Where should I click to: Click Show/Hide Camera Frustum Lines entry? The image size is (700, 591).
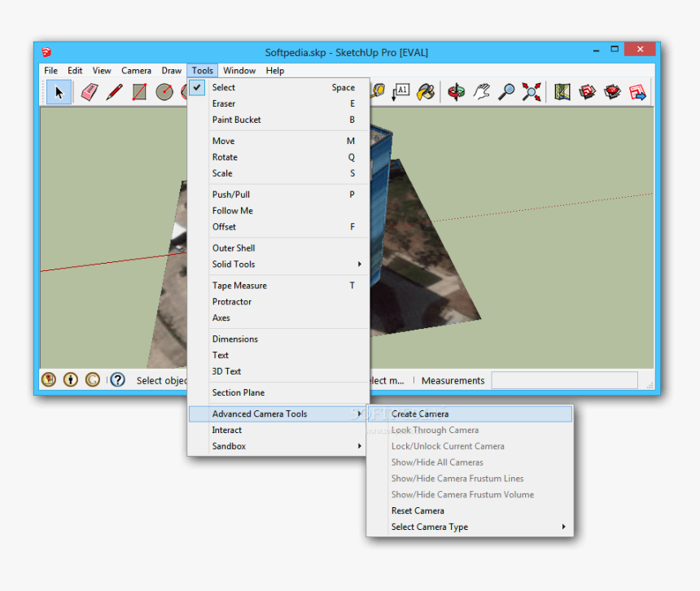tap(470, 478)
